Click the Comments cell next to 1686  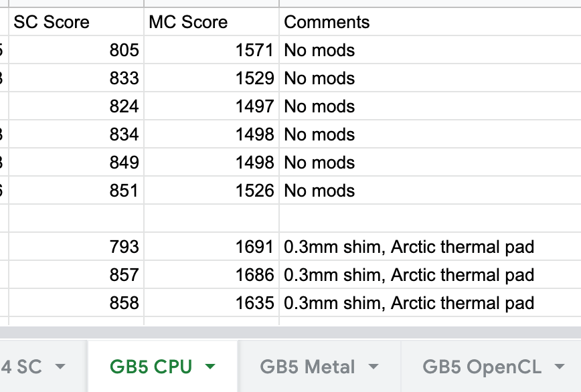(428, 275)
